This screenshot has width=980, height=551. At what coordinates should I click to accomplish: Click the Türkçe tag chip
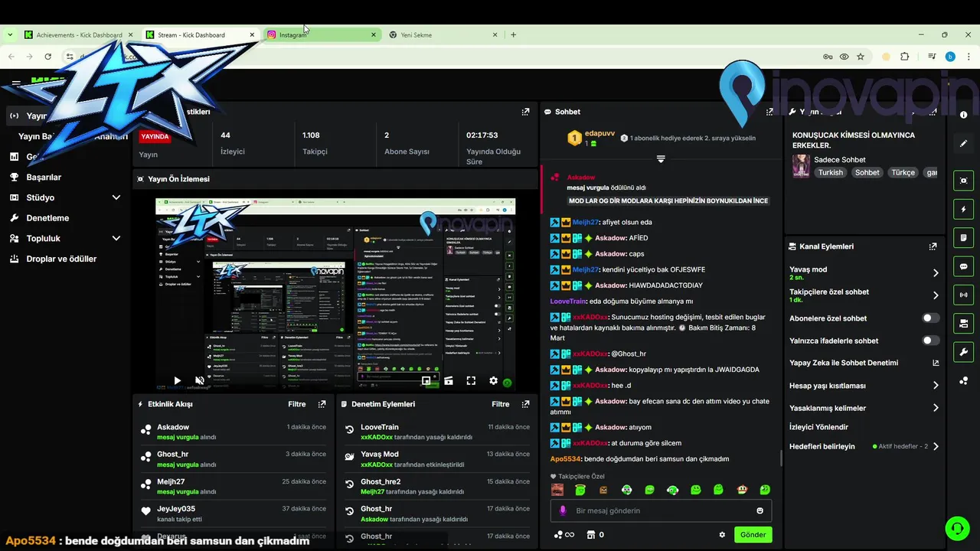tap(903, 172)
